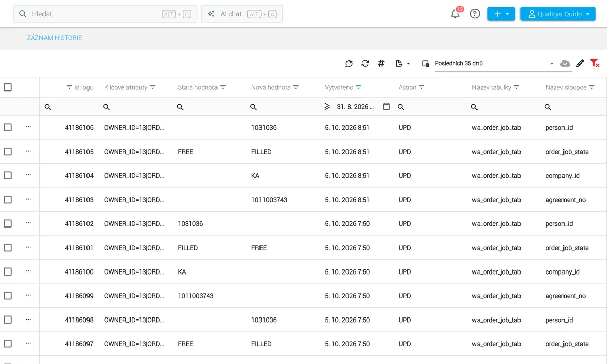Sort by the Název sloupce column header
Viewport: 607px width, 364px height.
pyautogui.click(x=566, y=87)
